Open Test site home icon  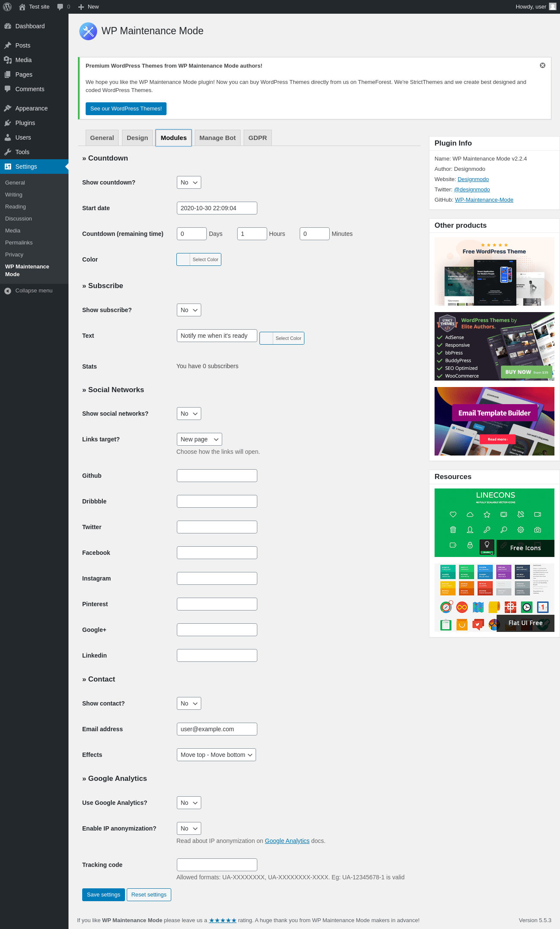[22, 7]
